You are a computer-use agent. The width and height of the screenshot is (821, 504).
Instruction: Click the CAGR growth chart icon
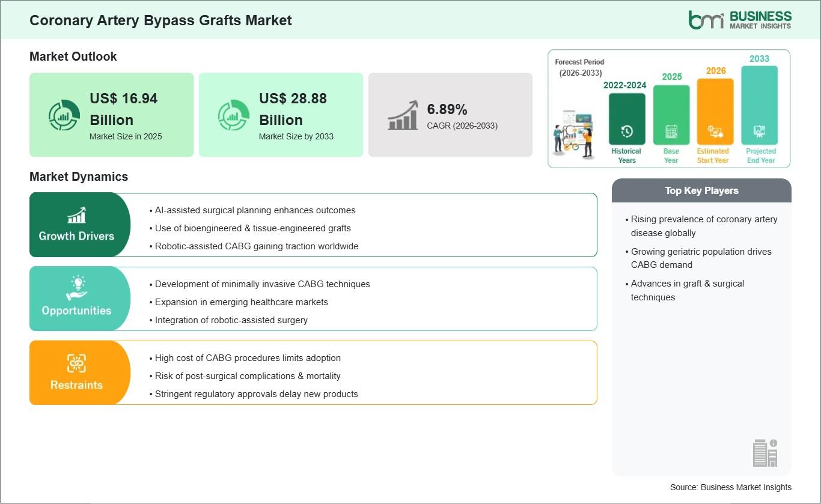pos(403,115)
